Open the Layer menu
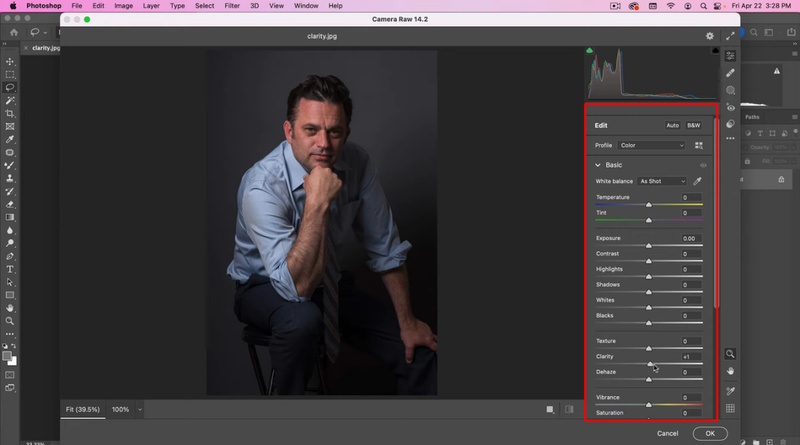The height and width of the screenshot is (445, 800). pos(151,6)
